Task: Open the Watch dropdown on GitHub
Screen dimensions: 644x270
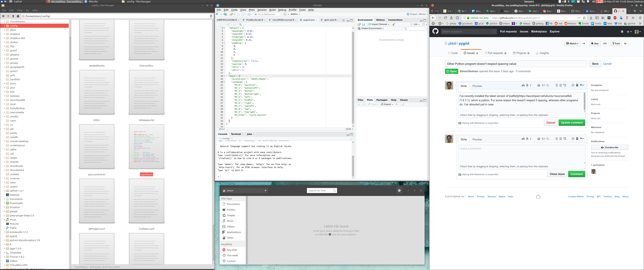Action: 572,43
